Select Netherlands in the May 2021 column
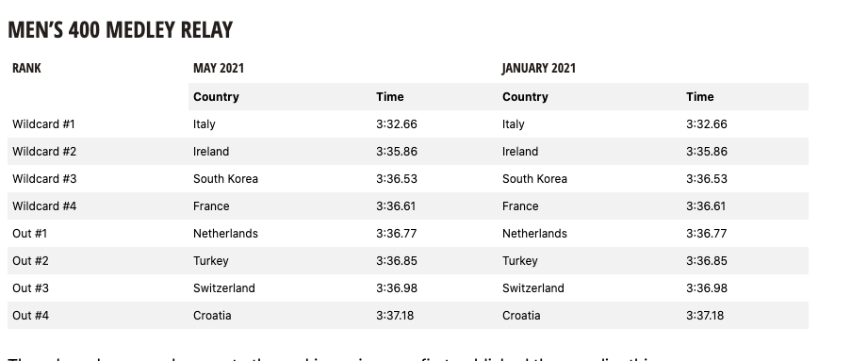The height and width of the screenshot is (361, 868). [x=225, y=234]
